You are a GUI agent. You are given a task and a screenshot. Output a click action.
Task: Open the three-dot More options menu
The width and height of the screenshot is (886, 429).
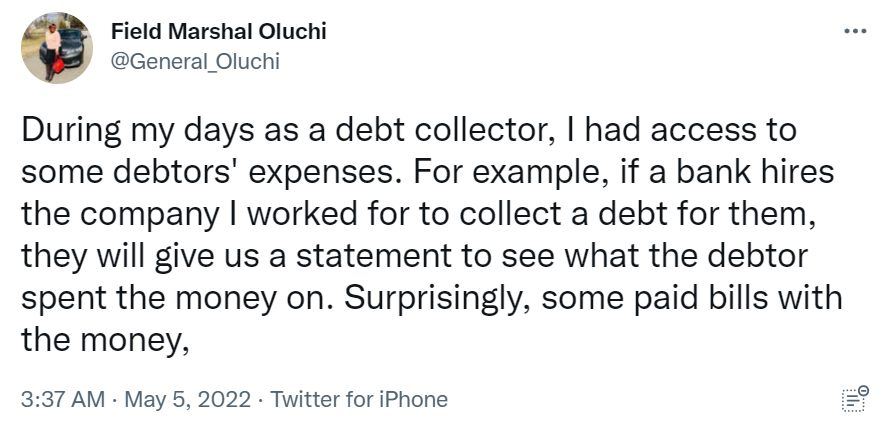coord(855,31)
